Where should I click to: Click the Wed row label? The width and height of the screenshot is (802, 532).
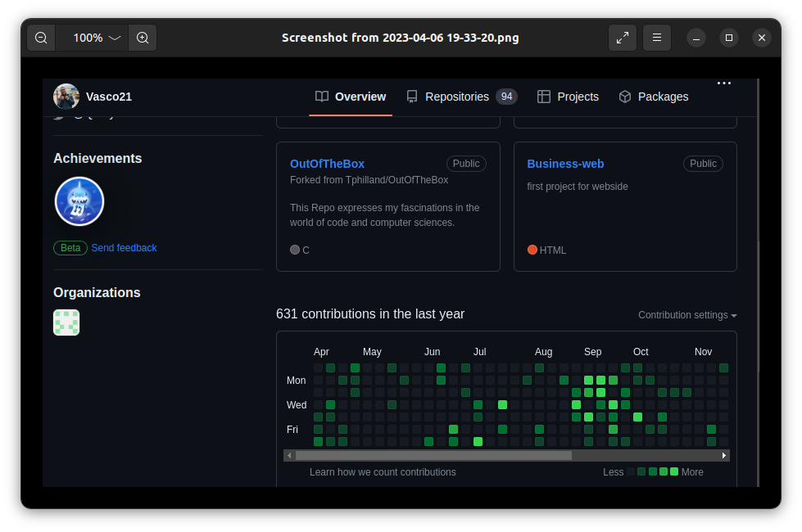pos(297,405)
